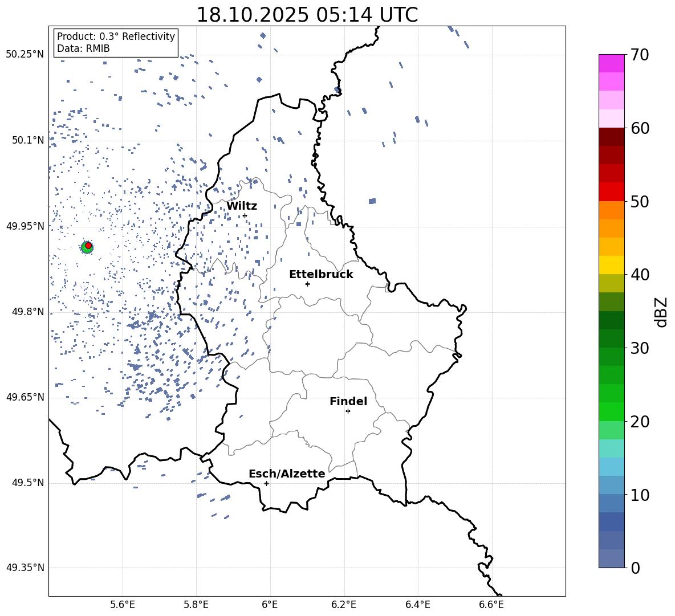Click the large echo cell east of the German border

click(372, 201)
